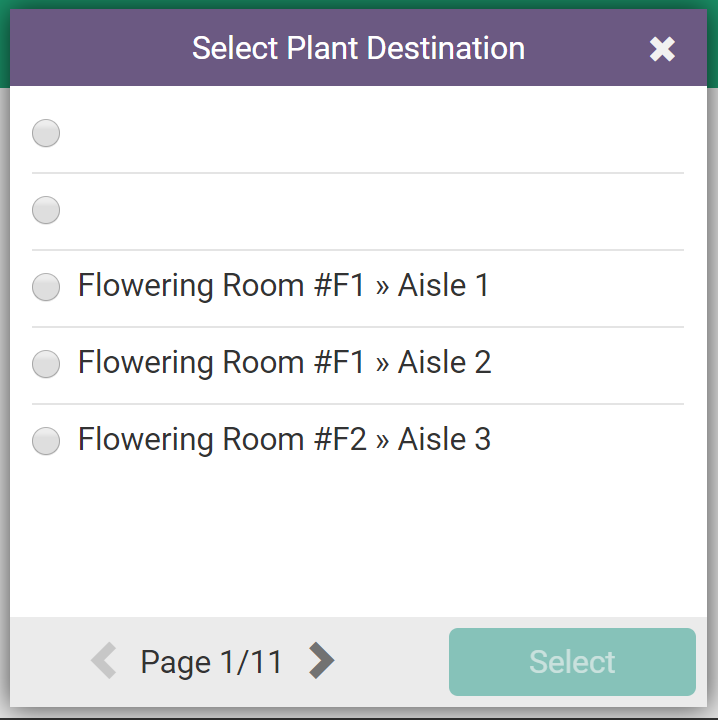
Task: Click the empty label area of the second row
Action: pos(350,210)
